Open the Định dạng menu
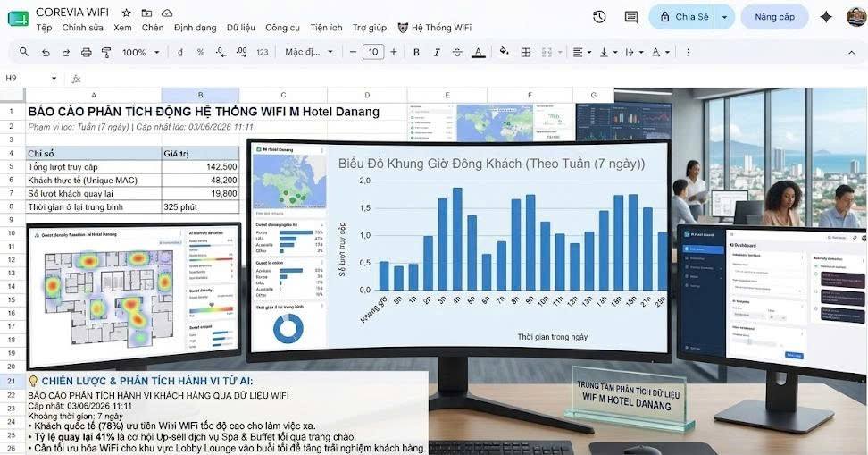The image size is (868, 455). click(x=195, y=28)
